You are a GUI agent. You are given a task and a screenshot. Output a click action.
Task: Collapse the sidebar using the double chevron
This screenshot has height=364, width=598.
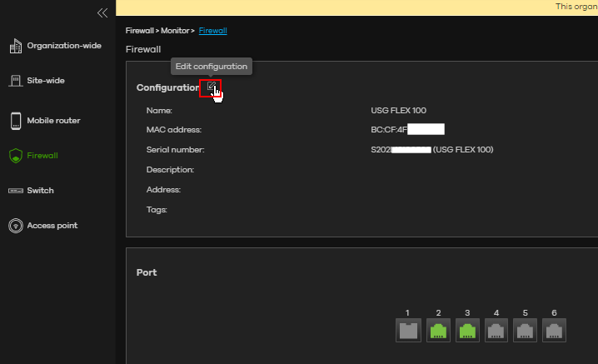click(x=102, y=12)
